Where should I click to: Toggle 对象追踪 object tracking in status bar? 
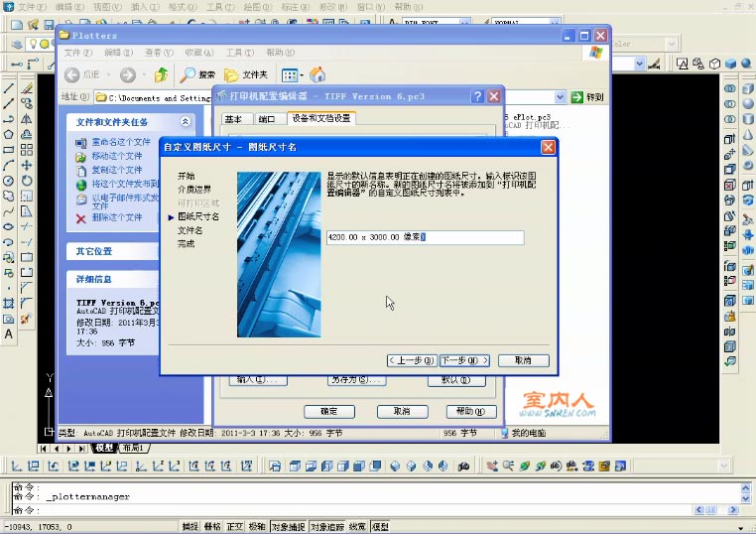point(326,527)
